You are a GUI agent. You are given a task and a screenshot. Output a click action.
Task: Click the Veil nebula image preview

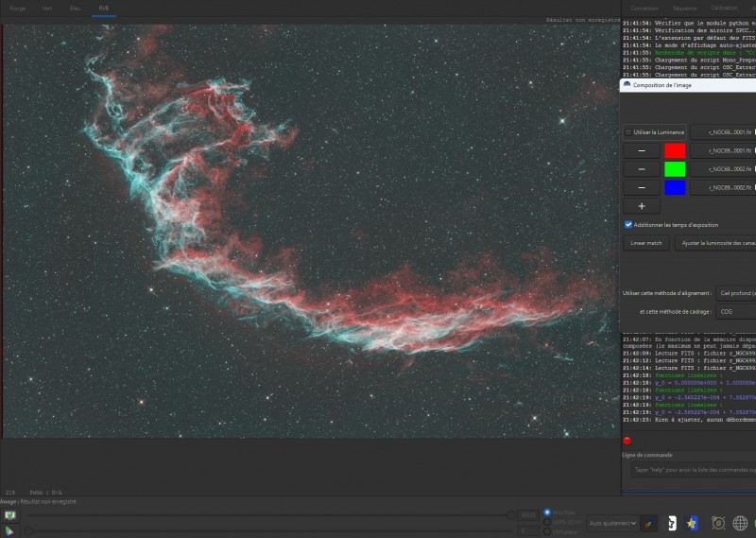coord(311,232)
